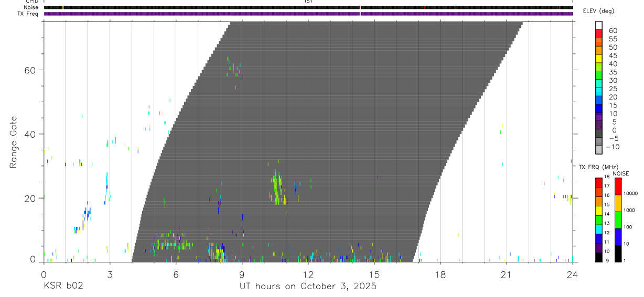Click the 9 tick on UT hours axis
The width and height of the screenshot is (644, 297).
[x=242, y=274]
